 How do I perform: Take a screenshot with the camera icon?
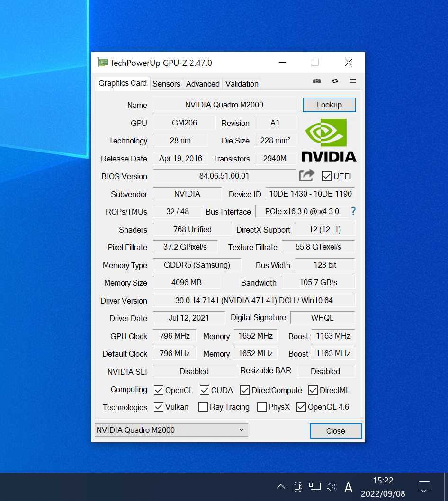coord(316,81)
